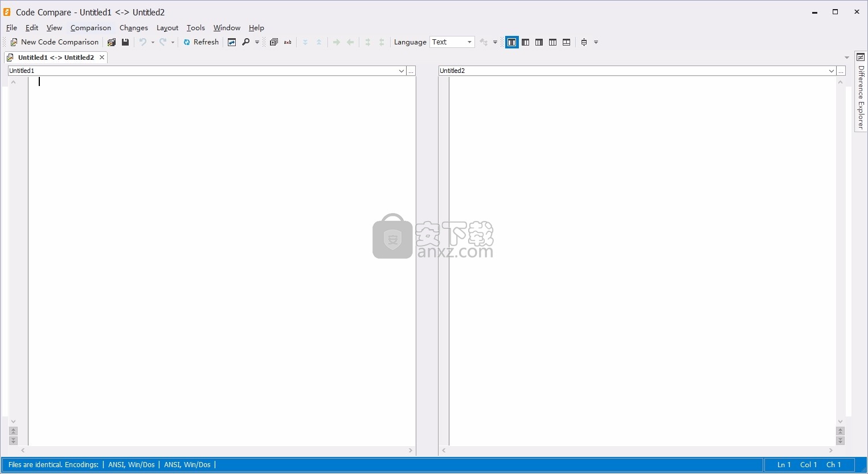Open the Undo history dropdown arrow
The width and height of the screenshot is (868, 474).
pos(153,42)
